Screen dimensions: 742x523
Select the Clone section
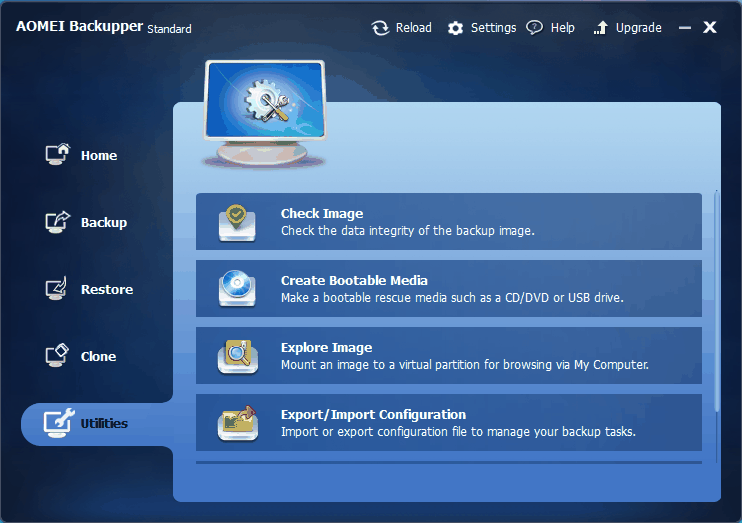pyautogui.click(x=98, y=356)
